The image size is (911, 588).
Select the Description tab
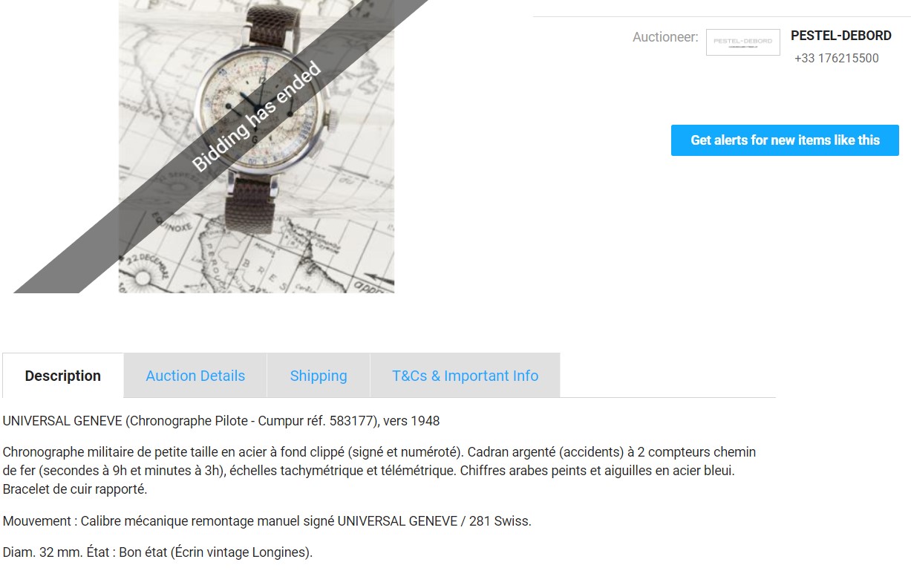tap(63, 376)
